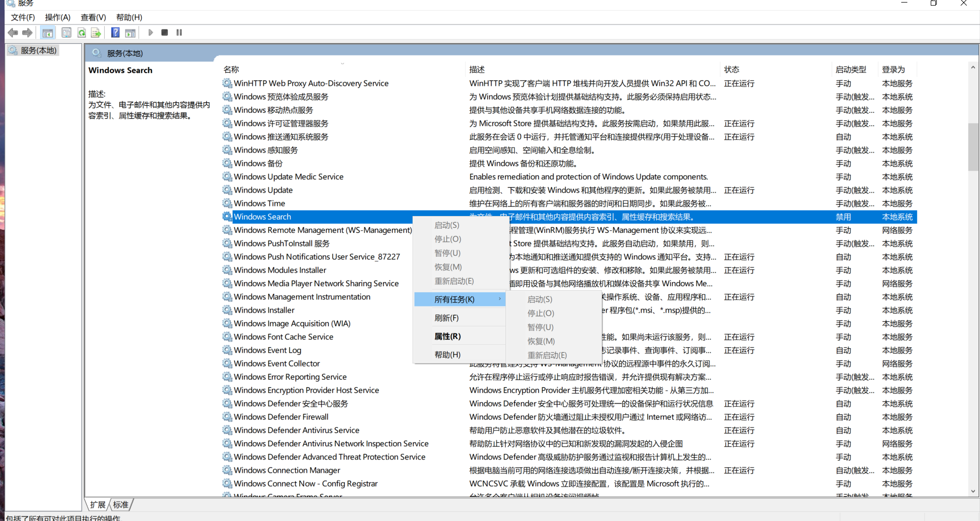980x521 pixels.
Task: Expand the 所有任务(K) submenu
Action: 454,299
